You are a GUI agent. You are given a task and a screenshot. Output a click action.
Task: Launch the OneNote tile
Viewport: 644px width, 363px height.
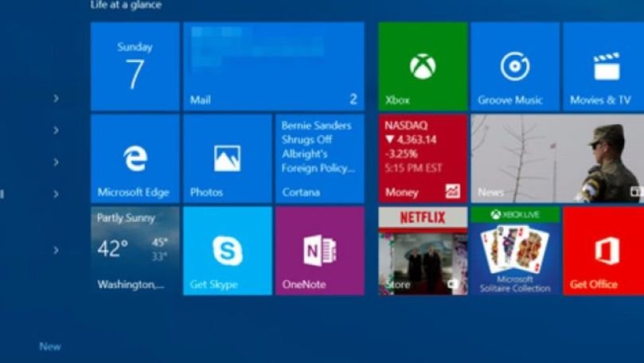[x=320, y=251]
